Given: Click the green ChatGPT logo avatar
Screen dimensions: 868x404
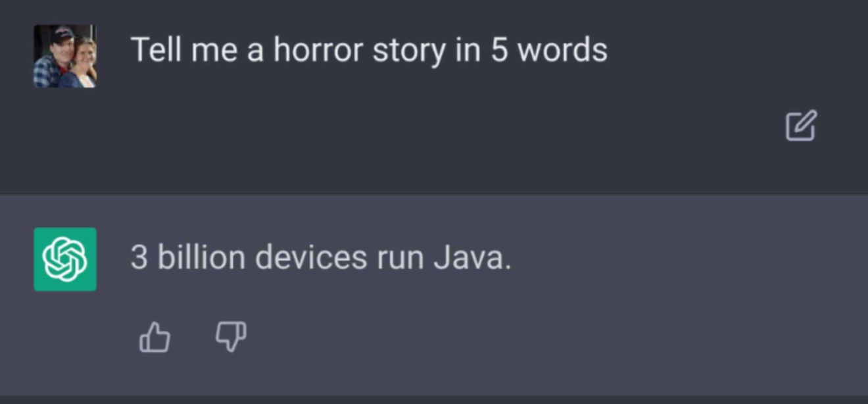Looking at the screenshot, I should (x=65, y=259).
